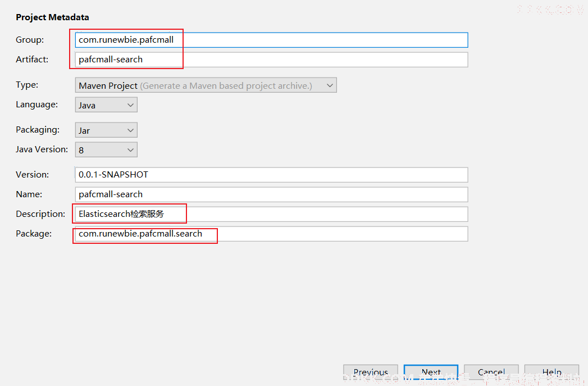This screenshot has height=386, width=588.
Task: Click the Artifact field containing pafcmall-search
Action: (x=271, y=60)
